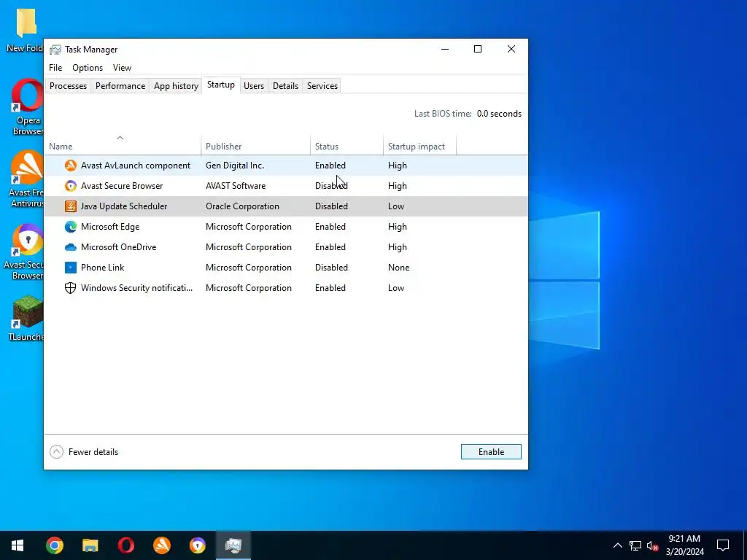Click the muted volume tray icon

tap(652, 545)
